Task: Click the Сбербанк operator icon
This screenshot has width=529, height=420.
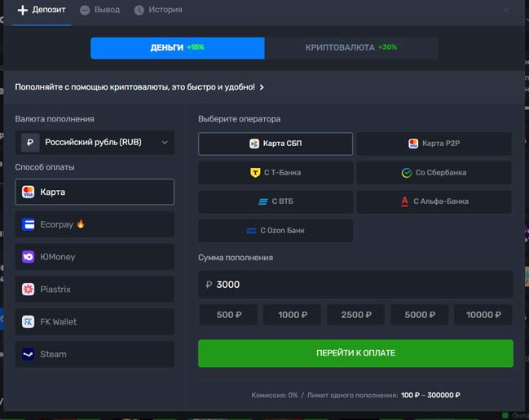Action: point(407,173)
